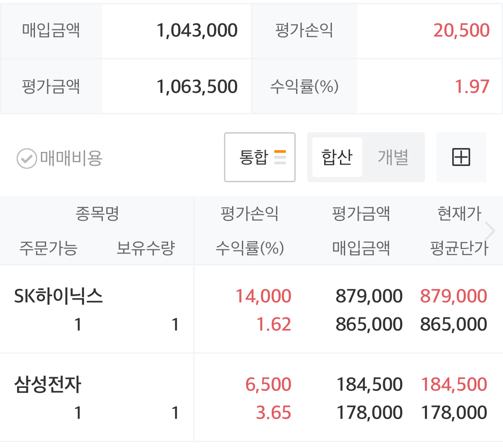The height and width of the screenshot is (448, 503).
Task: Click the 현재가 column header
Action: click(x=459, y=213)
